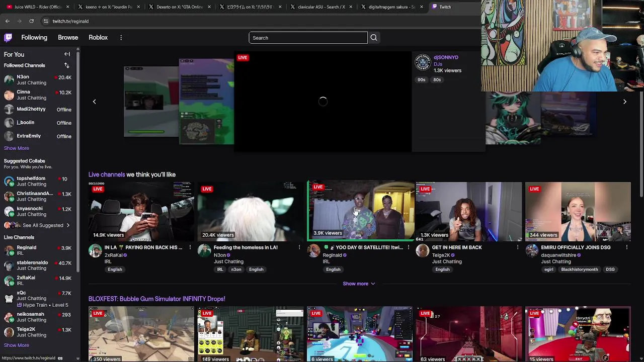Go to next carousel stream

pos(625,102)
